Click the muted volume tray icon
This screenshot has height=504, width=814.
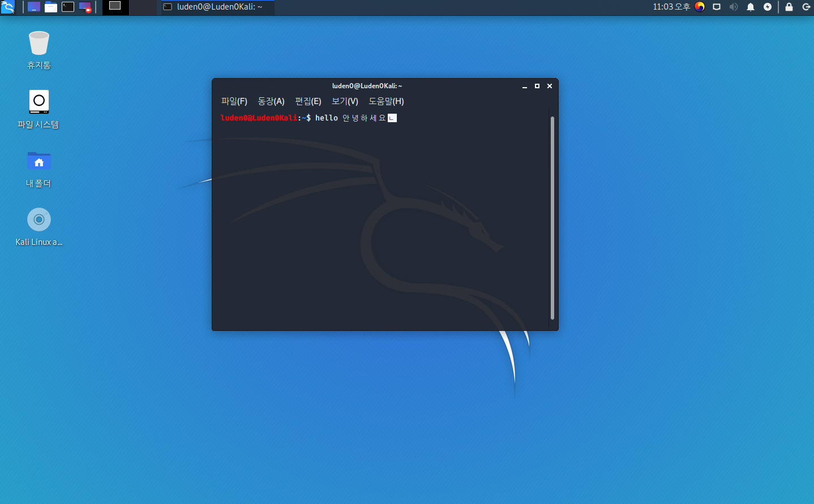tap(734, 7)
